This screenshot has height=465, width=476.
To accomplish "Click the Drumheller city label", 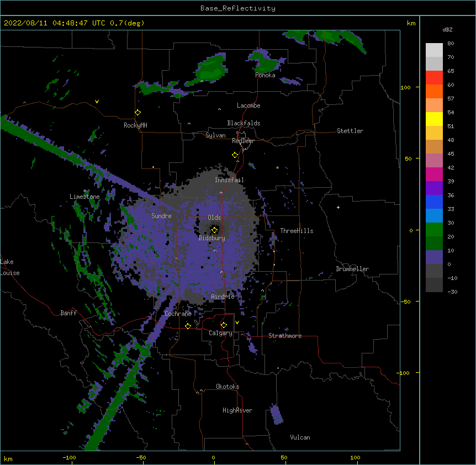I will pyautogui.click(x=352, y=269).
